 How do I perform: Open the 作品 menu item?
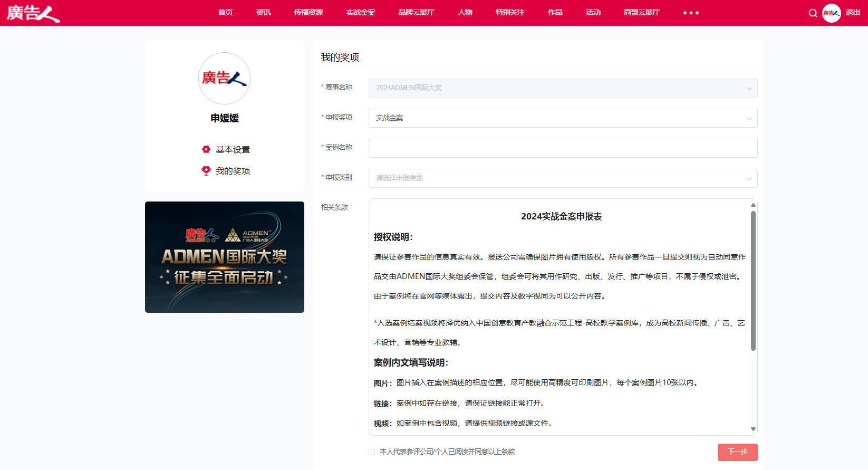(x=555, y=13)
